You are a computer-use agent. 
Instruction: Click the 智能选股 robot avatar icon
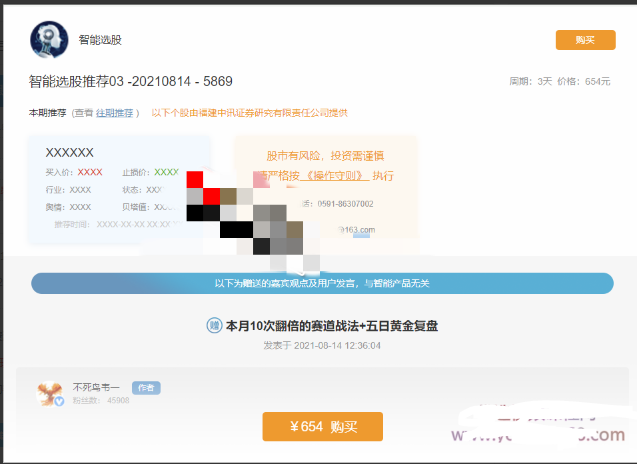48,39
